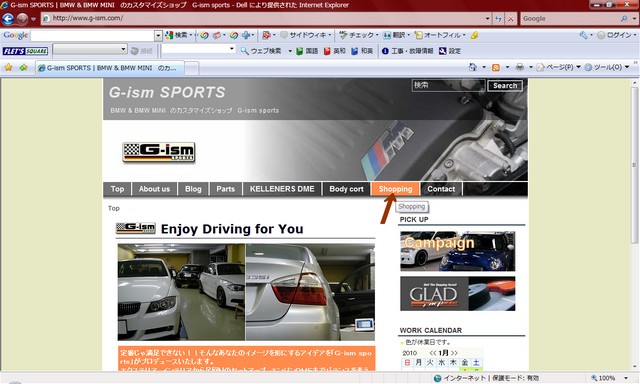Click the 翻訳 translate toolbar button
The image size is (640, 384).
[394, 36]
